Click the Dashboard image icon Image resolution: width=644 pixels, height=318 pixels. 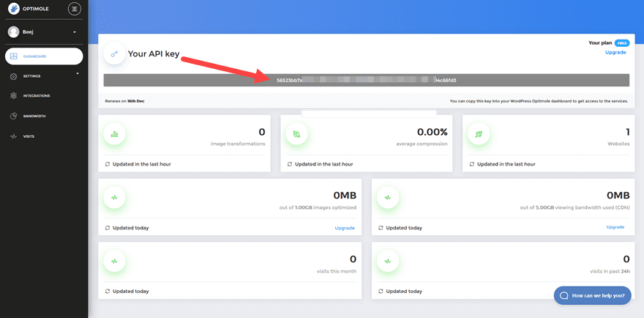[x=14, y=56]
